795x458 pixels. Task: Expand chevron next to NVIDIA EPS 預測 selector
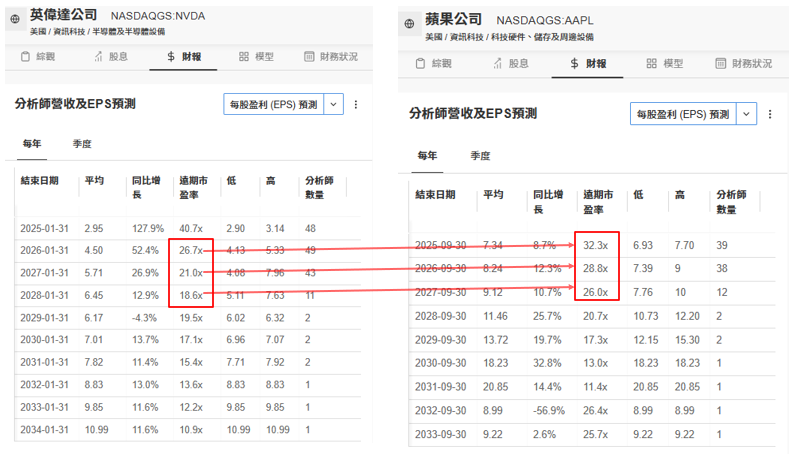click(333, 104)
